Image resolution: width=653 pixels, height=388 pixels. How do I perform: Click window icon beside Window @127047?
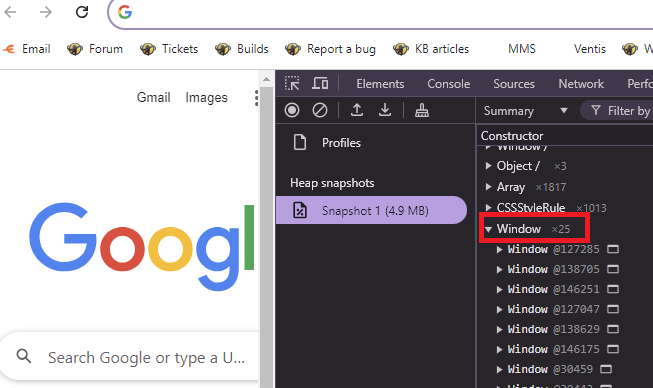(x=613, y=309)
